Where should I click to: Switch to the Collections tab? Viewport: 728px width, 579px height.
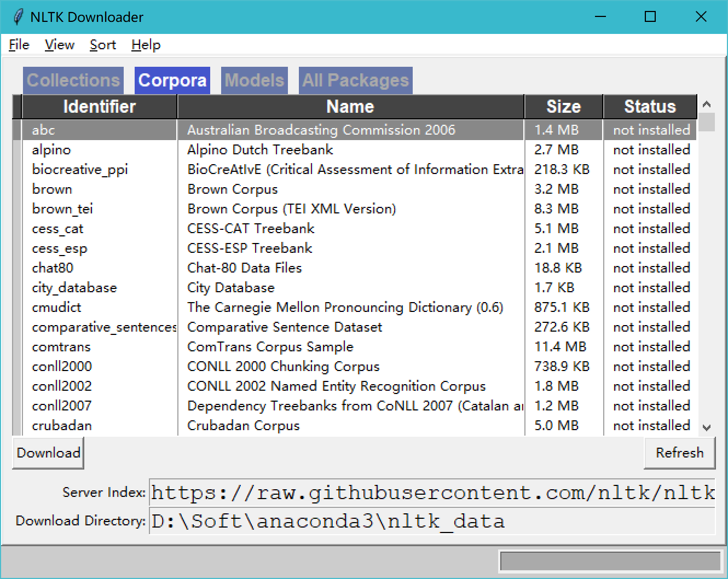73,80
